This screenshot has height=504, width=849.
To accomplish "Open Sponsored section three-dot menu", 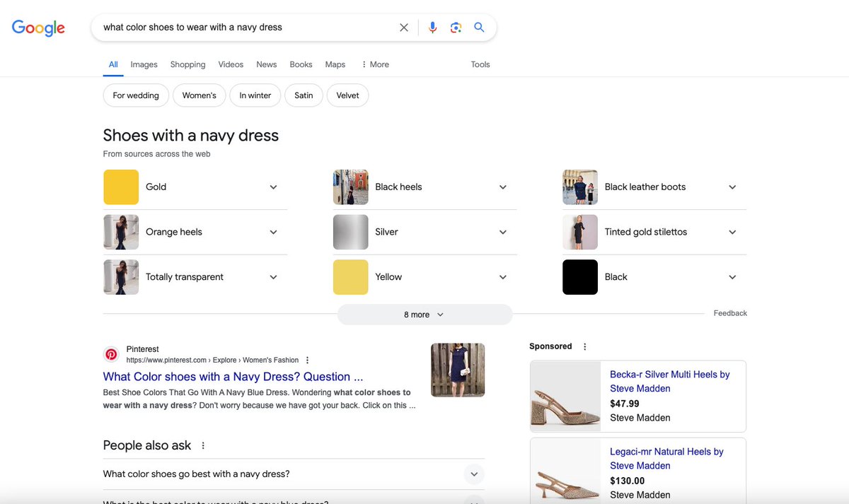I will (x=584, y=346).
